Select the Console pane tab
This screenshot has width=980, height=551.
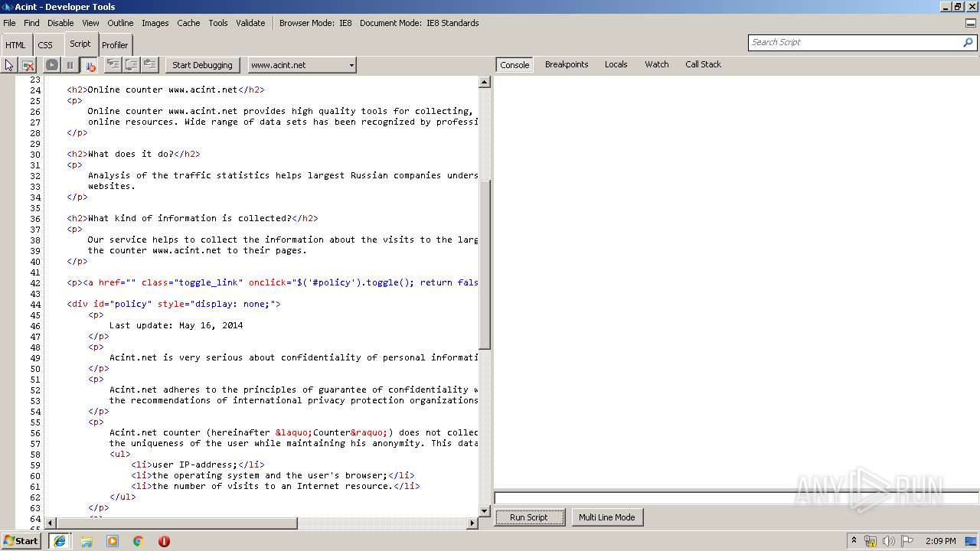pyautogui.click(x=514, y=65)
